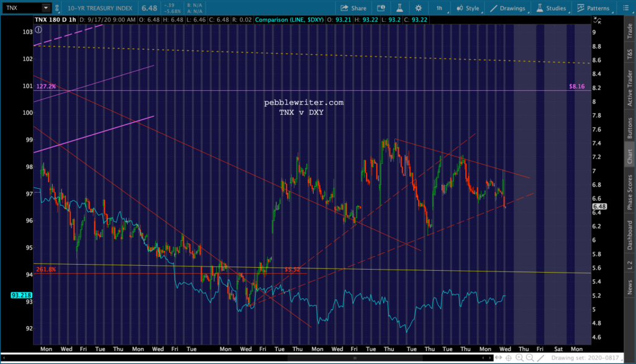Click the pebblewriter.com chart annotation
This screenshot has width=636, height=364.
coord(304,102)
